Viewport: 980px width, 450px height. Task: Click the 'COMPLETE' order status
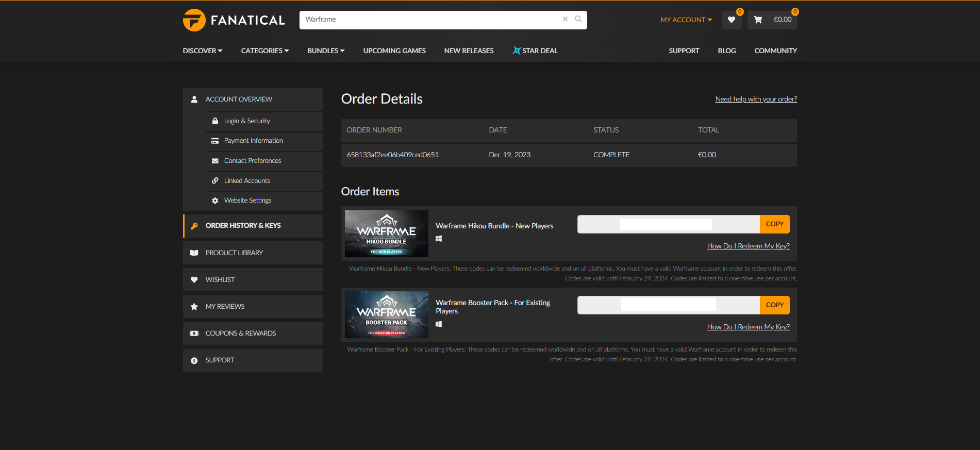coord(611,155)
